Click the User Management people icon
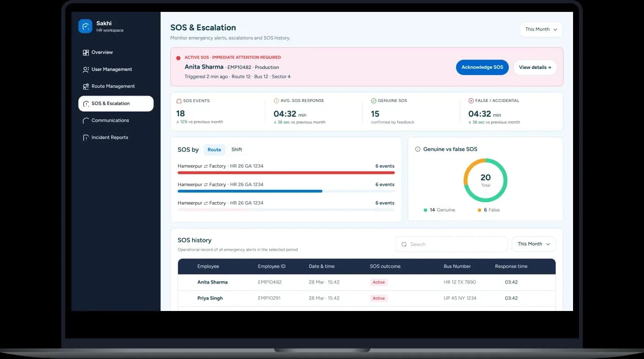Viewport: 644px width, 359px height. (86, 70)
